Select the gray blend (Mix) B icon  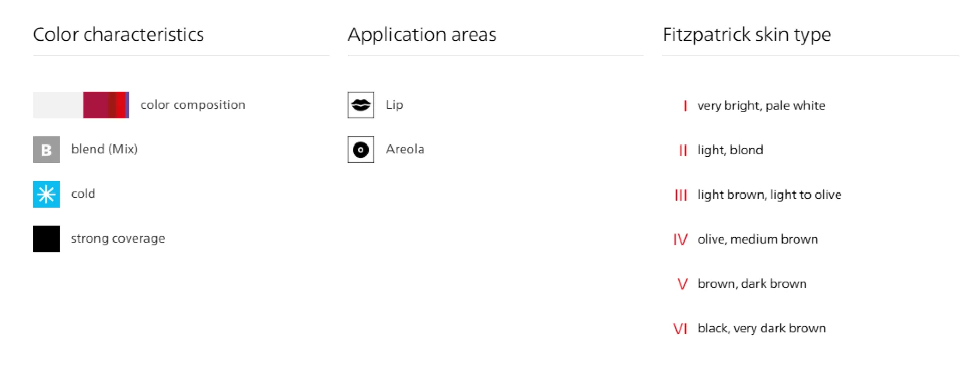click(x=46, y=150)
